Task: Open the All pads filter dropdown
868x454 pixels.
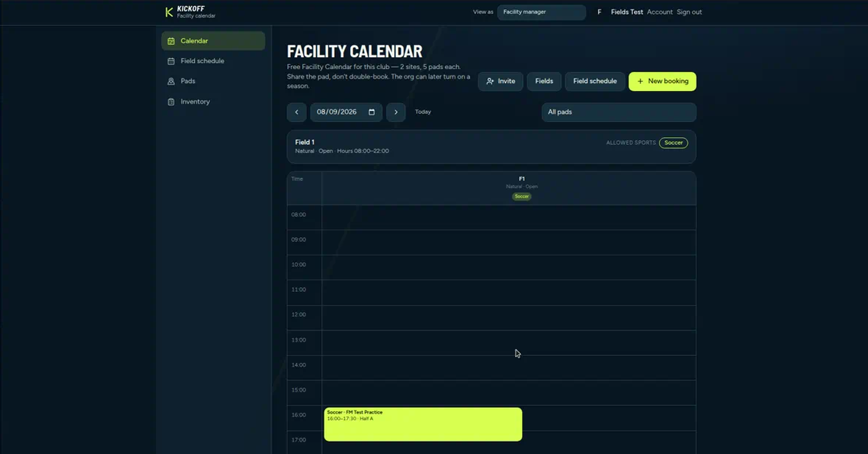Action: click(619, 112)
